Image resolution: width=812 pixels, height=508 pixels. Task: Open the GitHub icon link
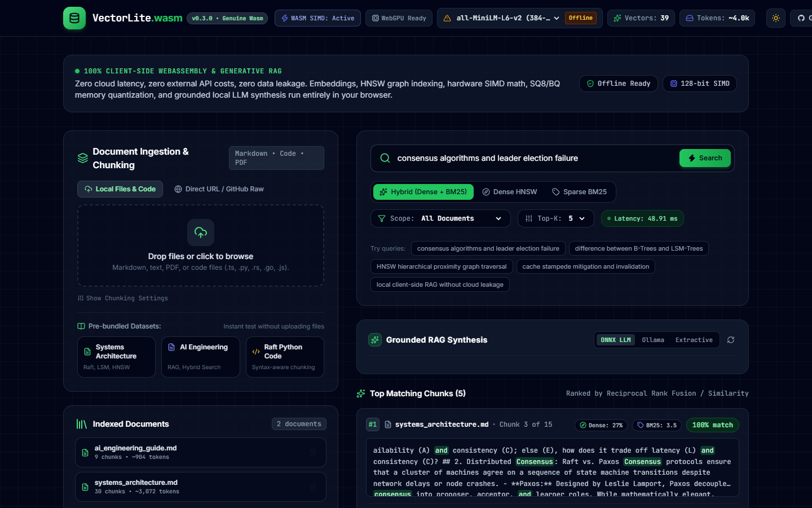(801, 18)
